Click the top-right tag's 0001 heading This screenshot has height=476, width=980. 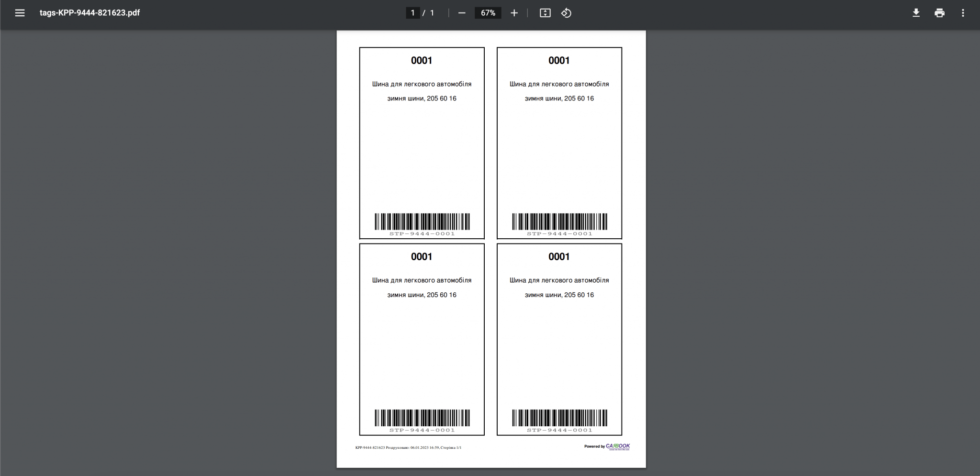tap(559, 60)
